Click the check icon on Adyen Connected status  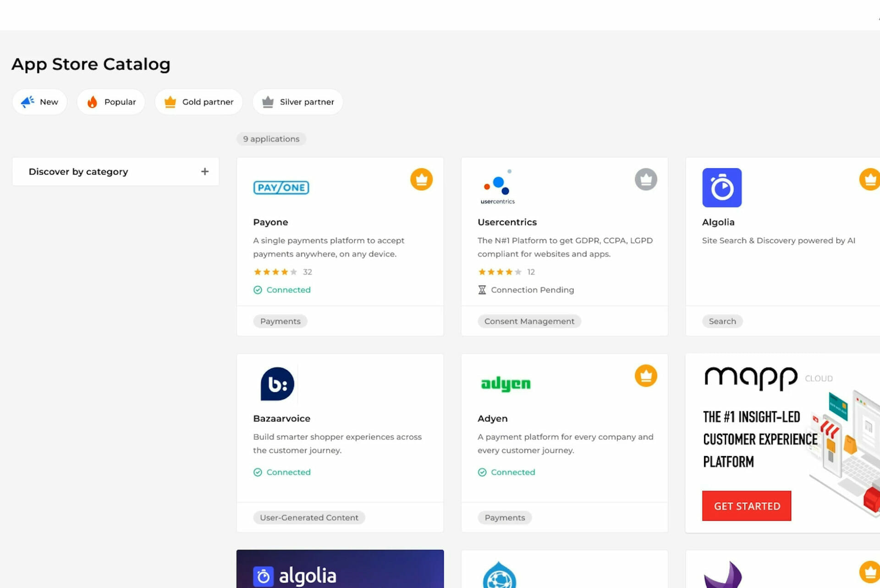(482, 472)
